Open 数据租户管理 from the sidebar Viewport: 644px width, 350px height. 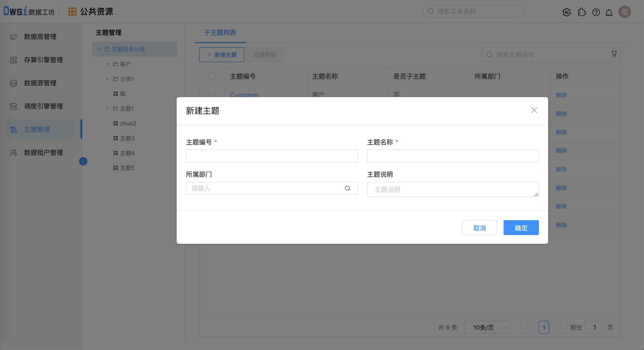pos(43,153)
